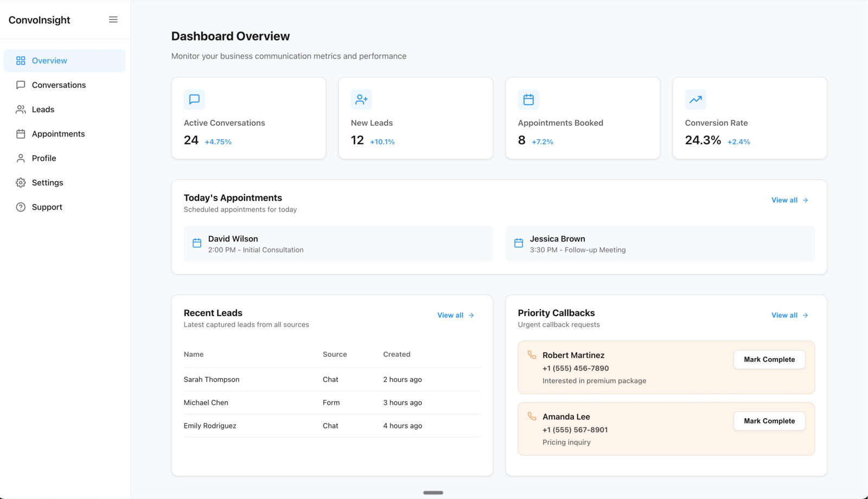Click the Source column header
This screenshot has width=868, height=499.
tap(335, 354)
